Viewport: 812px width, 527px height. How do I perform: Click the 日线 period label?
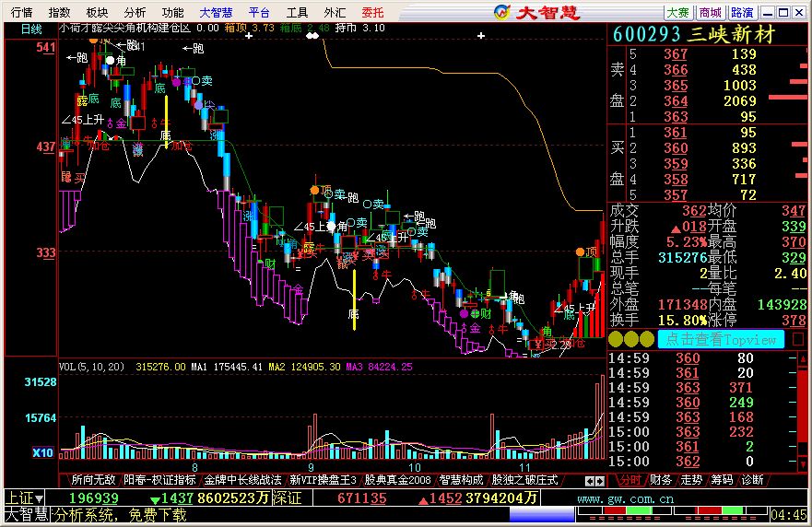pyautogui.click(x=31, y=29)
